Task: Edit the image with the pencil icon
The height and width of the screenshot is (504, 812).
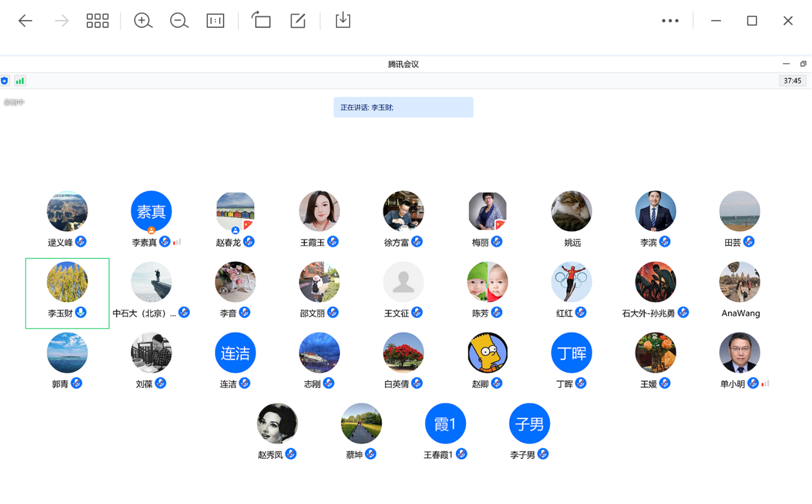Action: tap(298, 21)
